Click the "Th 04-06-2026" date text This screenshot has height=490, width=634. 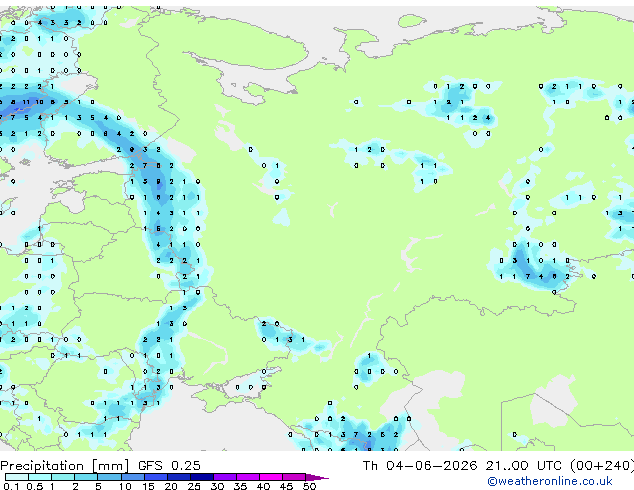click(420, 466)
